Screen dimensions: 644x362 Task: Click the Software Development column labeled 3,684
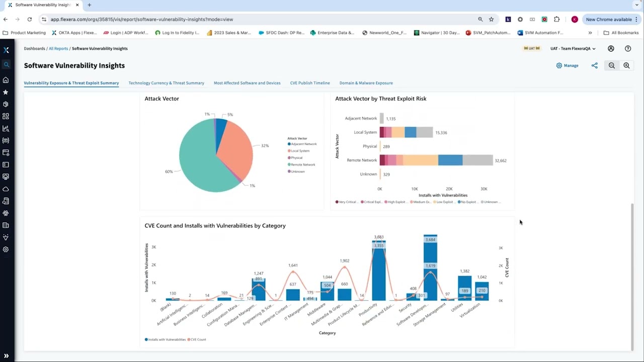point(430,267)
